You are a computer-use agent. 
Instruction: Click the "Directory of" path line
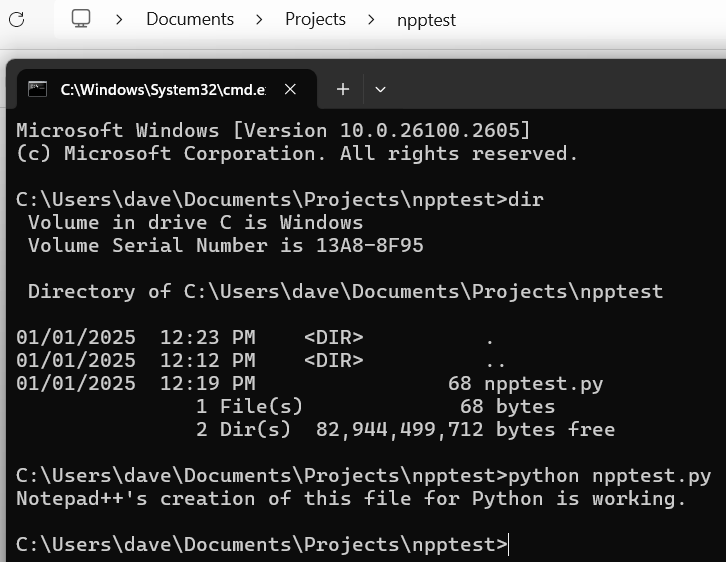345,291
